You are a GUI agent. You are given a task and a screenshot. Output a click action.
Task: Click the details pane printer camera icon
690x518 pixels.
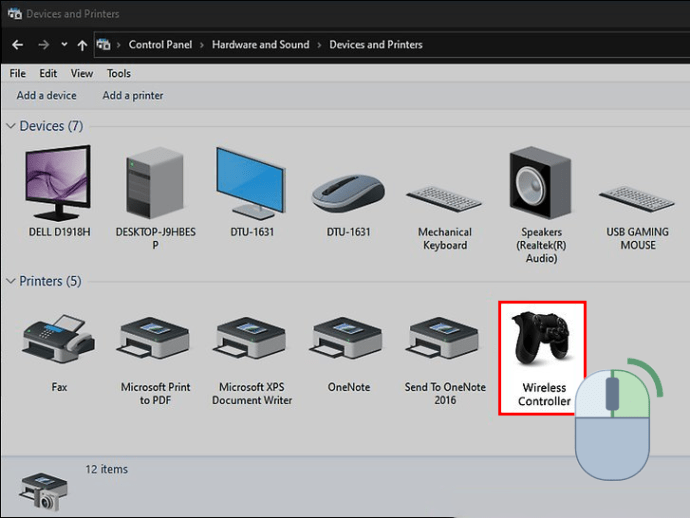point(43,492)
